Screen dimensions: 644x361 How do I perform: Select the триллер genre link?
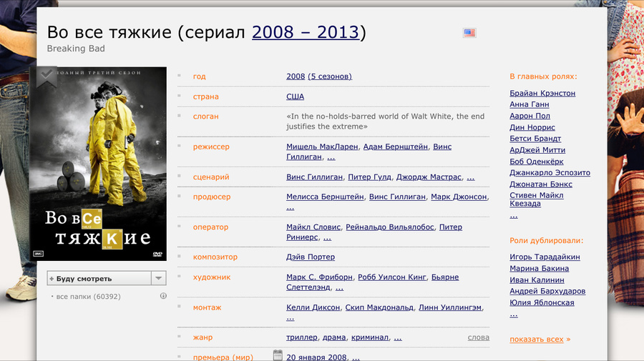pos(302,337)
